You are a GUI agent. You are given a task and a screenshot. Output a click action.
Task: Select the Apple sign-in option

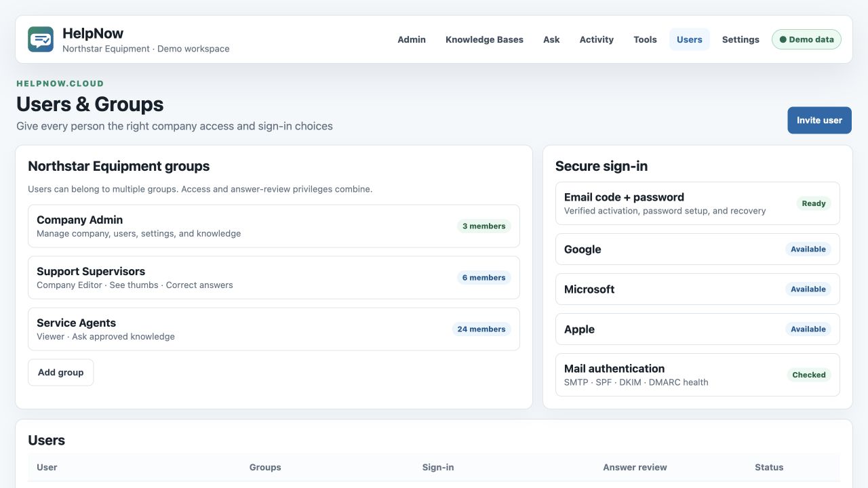tap(697, 329)
